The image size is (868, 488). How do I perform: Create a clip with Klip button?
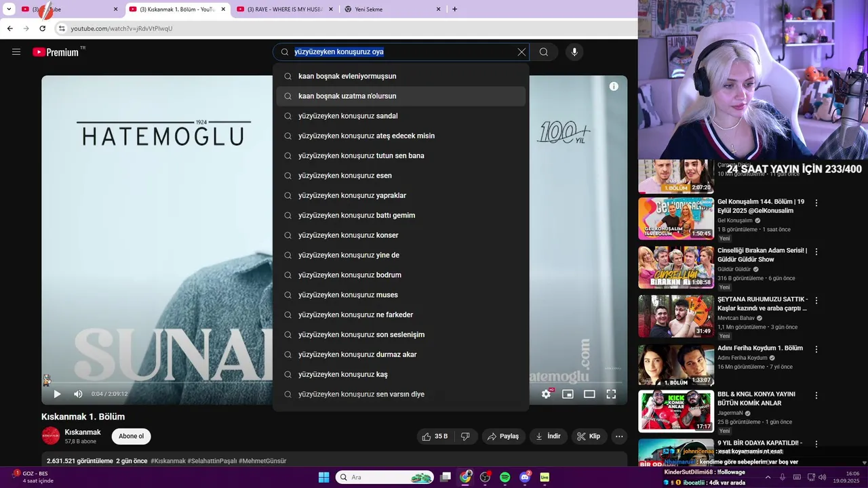[589, 436]
